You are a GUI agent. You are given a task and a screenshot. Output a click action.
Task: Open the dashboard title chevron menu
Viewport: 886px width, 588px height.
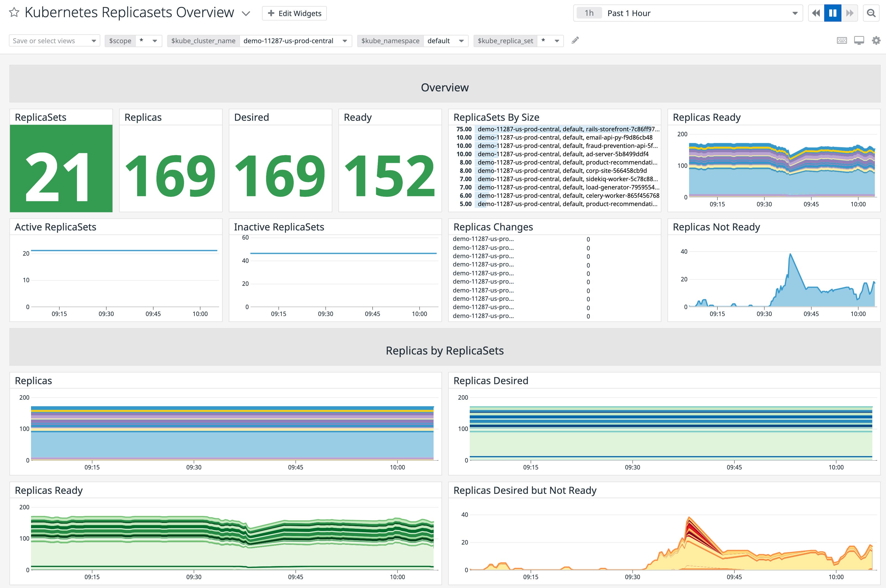246,13
